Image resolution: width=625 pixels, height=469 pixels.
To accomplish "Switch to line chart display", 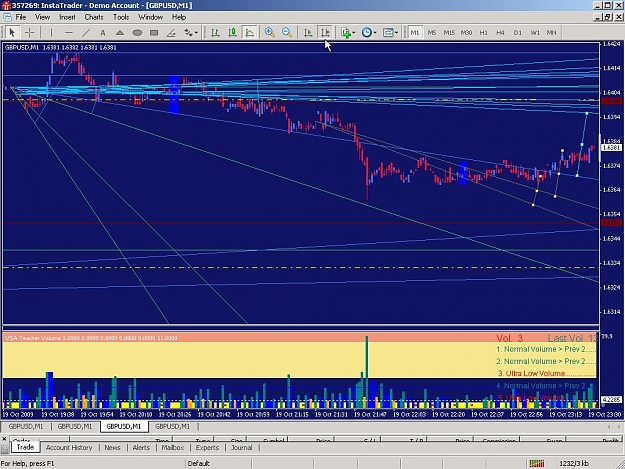I will click(x=250, y=33).
